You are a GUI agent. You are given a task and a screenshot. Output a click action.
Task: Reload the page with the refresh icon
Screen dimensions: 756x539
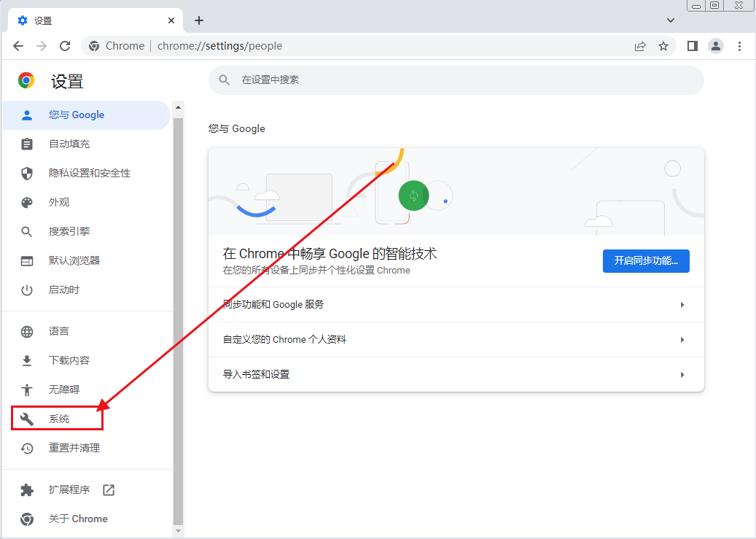(x=65, y=46)
